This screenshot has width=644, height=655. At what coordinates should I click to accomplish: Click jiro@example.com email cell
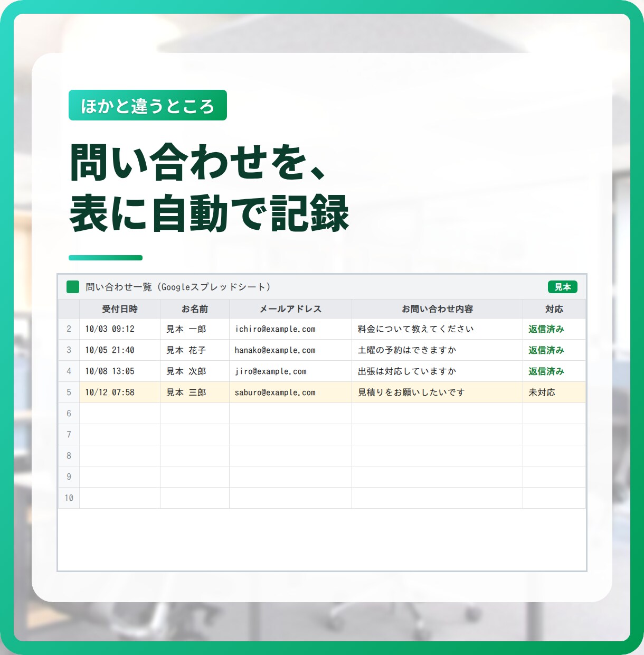(x=291, y=371)
